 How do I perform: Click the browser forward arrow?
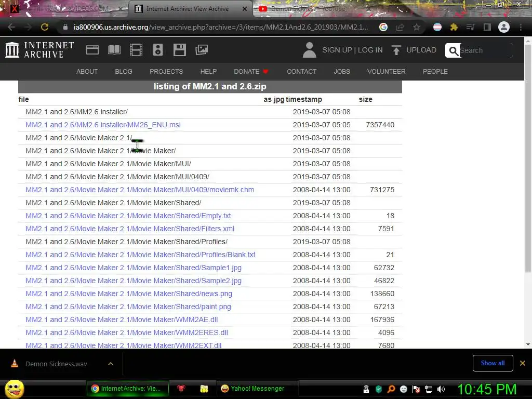click(x=28, y=27)
